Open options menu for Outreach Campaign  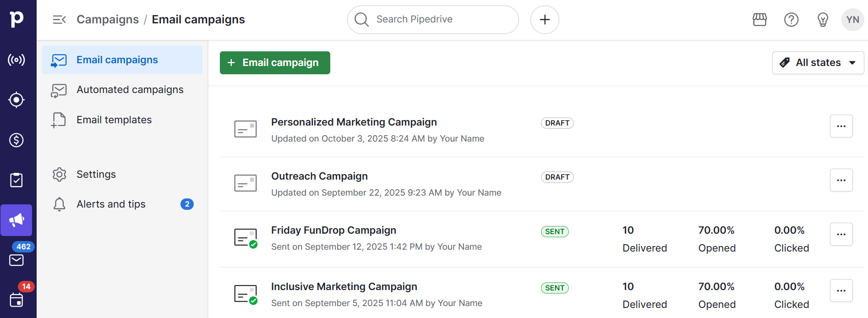click(x=841, y=180)
